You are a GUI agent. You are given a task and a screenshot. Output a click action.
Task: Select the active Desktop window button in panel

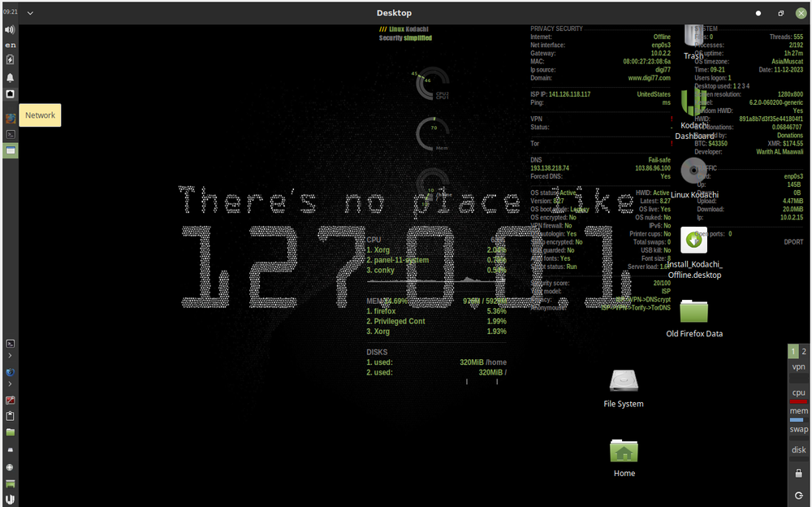click(10, 150)
